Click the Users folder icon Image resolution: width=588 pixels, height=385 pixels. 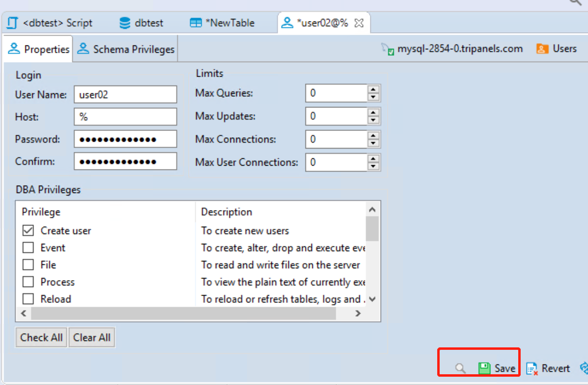tap(542, 49)
